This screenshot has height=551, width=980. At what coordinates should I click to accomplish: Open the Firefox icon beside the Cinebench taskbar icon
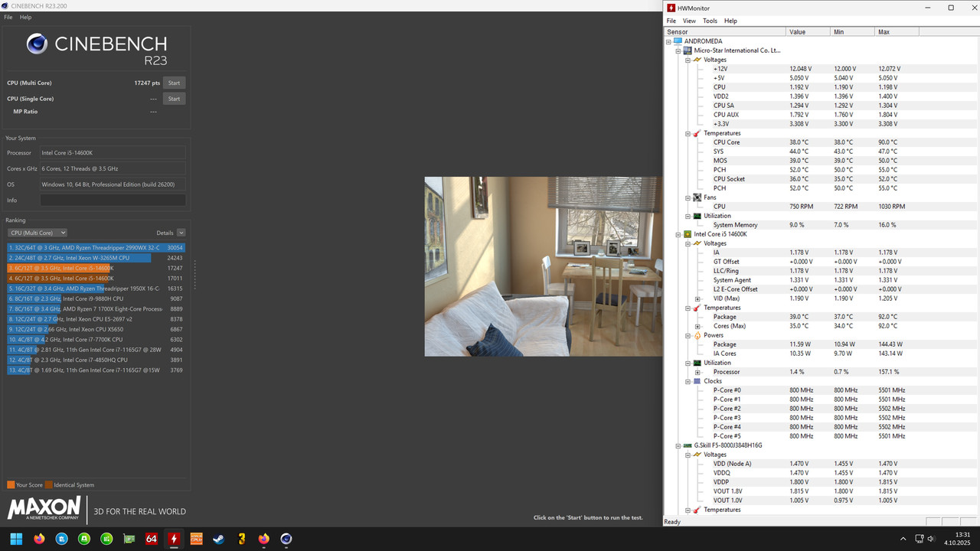[x=264, y=539]
